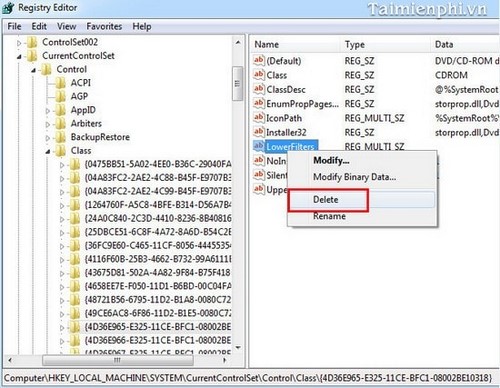
Task: Click the ClassDesc value string icon
Action: [x=259, y=89]
